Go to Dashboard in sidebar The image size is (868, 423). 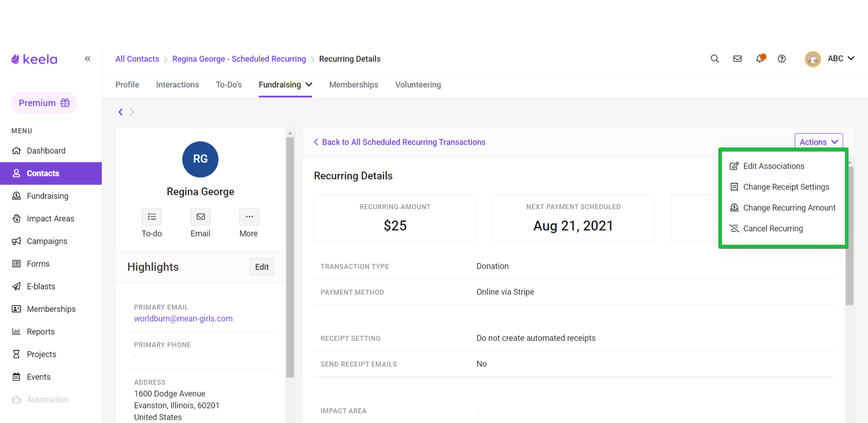51,151
